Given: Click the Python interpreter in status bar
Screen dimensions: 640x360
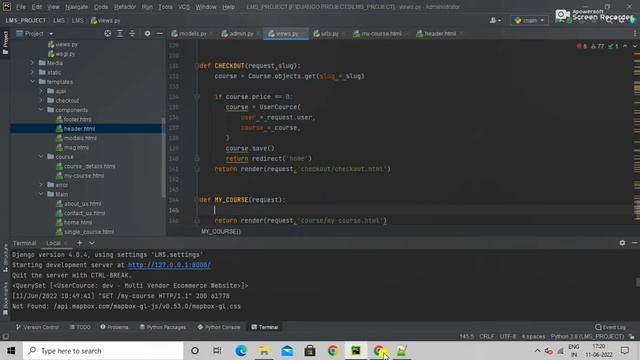Looking at the screenshot, I should coord(587,337).
